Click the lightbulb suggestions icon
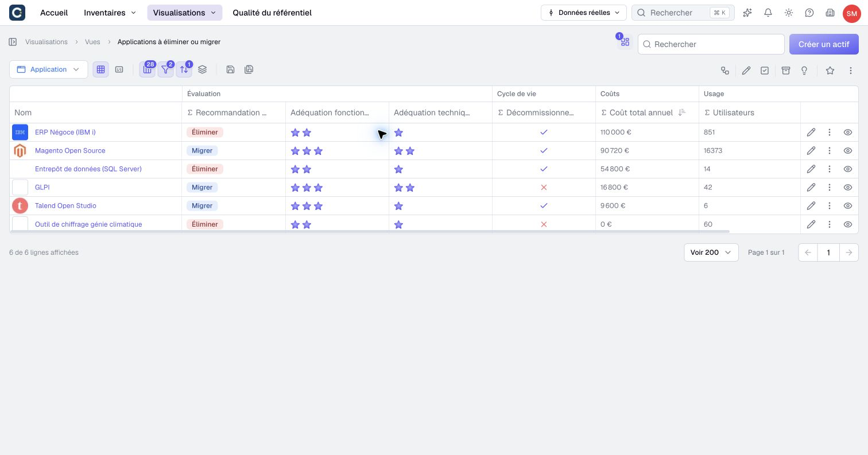Image resolution: width=868 pixels, height=455 pixels. click(804, 71)
